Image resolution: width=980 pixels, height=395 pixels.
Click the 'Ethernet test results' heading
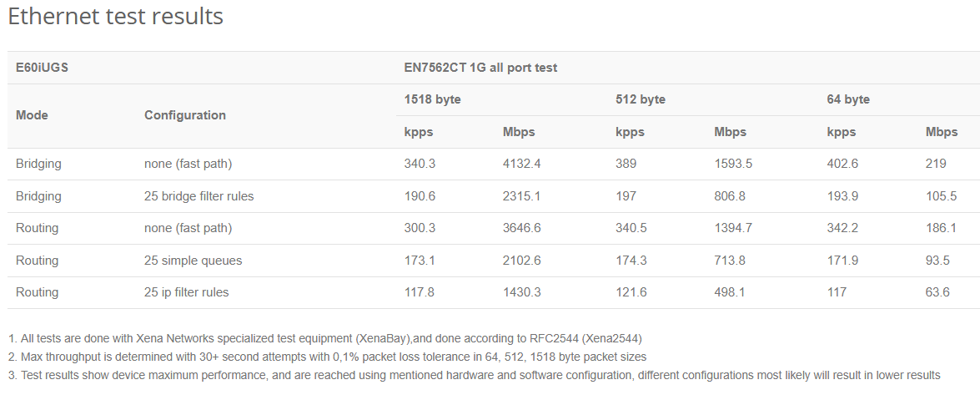[x=116, y=17]
